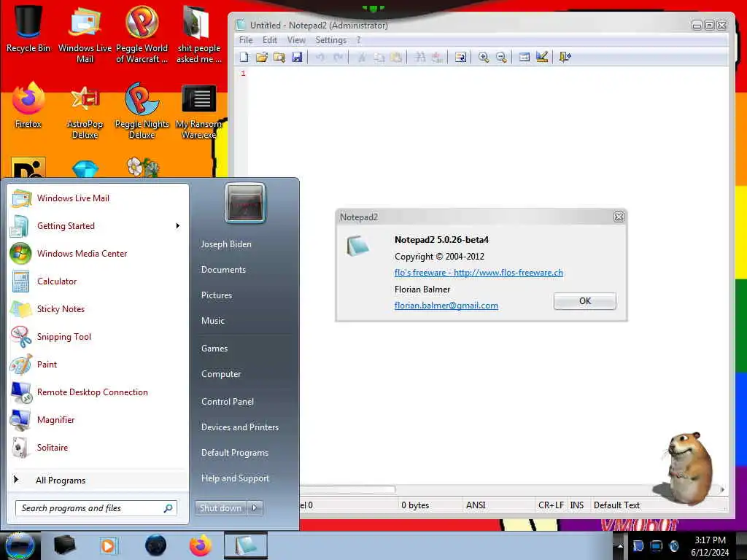This screenshot has width=747, height=560.
Task: Expand All Programs in the Start menu
Action: [98, 480]
